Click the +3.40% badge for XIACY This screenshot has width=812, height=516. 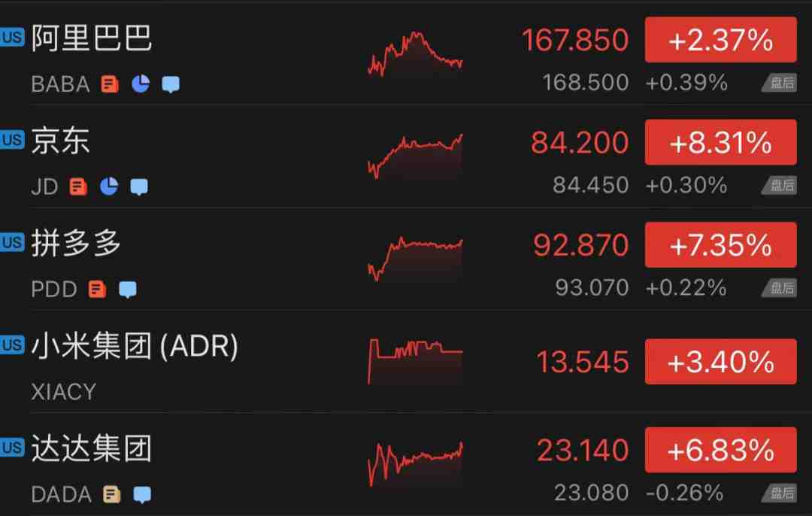point(720,362)
